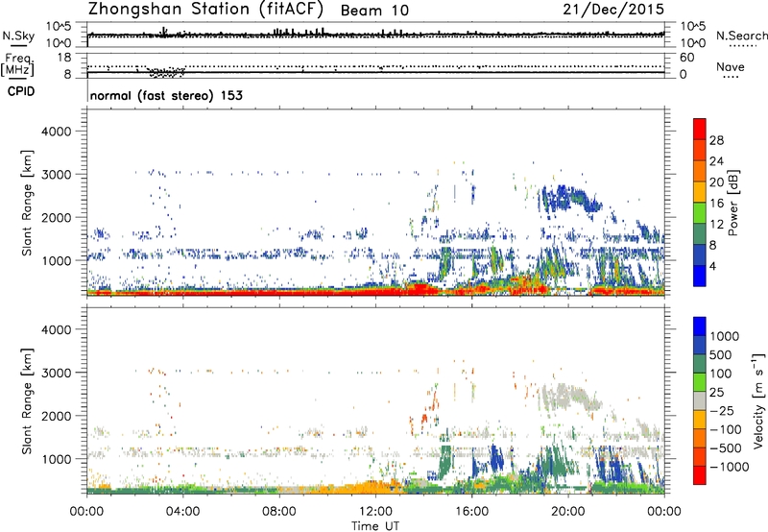Click the 04:00 time axis tick label
This screenshot has width=768, height=532.
tap(182, 512)
